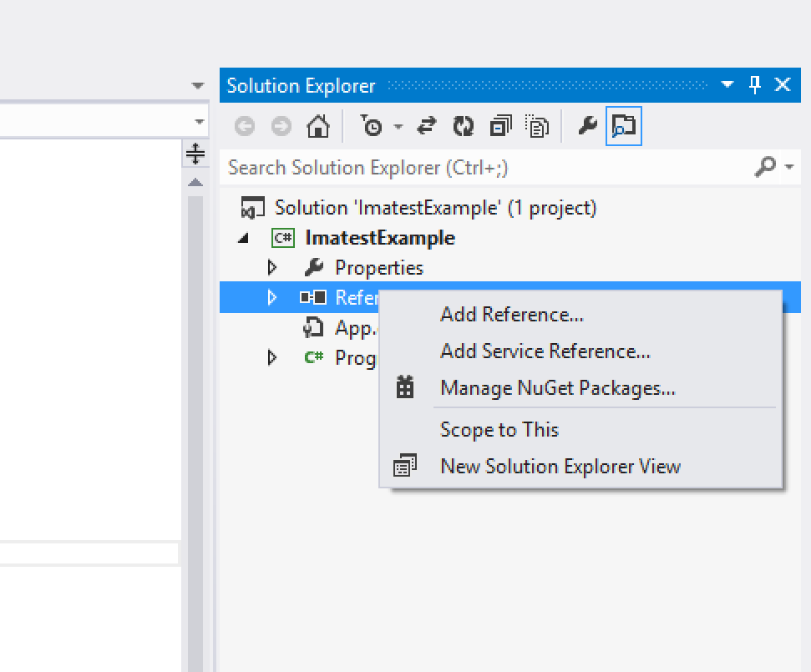
Task: Open search options dropdown arrow
Action: (788, 166)
